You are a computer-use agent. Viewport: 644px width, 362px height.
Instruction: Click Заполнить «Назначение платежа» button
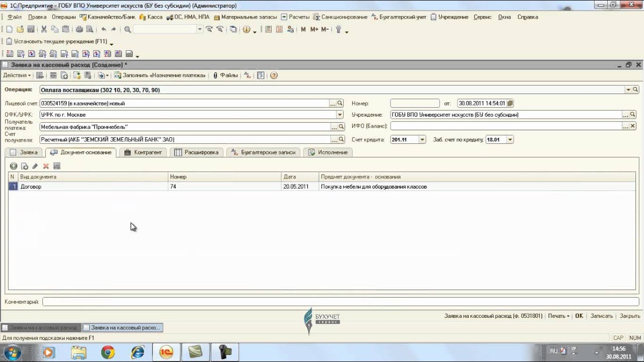160,75
